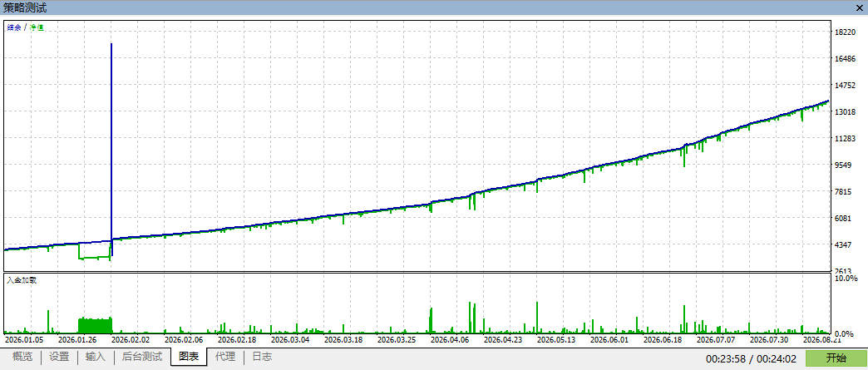868x370 pixels.
Task: Click the 2026.03.18 date label
Action: tap(343, 340)
